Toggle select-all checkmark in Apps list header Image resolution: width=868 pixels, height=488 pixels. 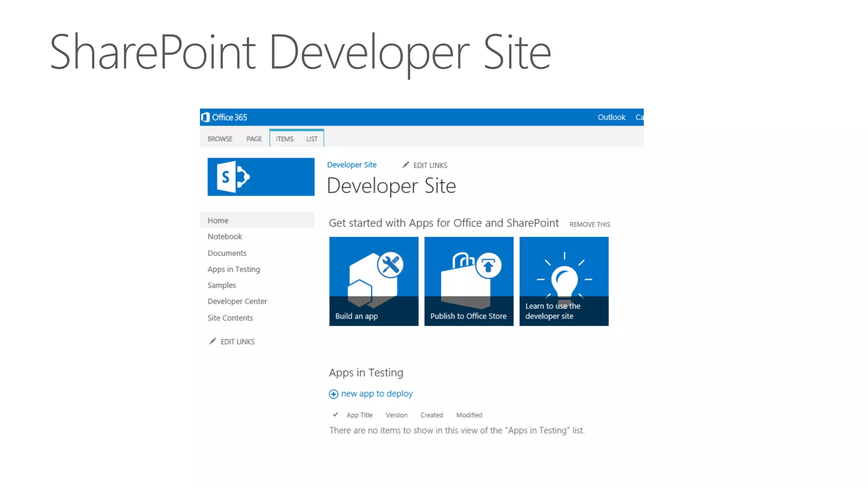[335, 415]
